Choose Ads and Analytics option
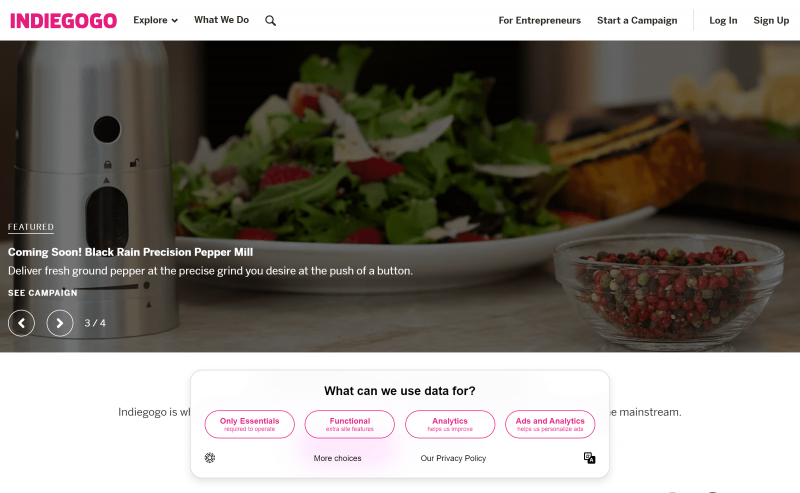This screenshot has width=800, height=493. coord(550,424)
